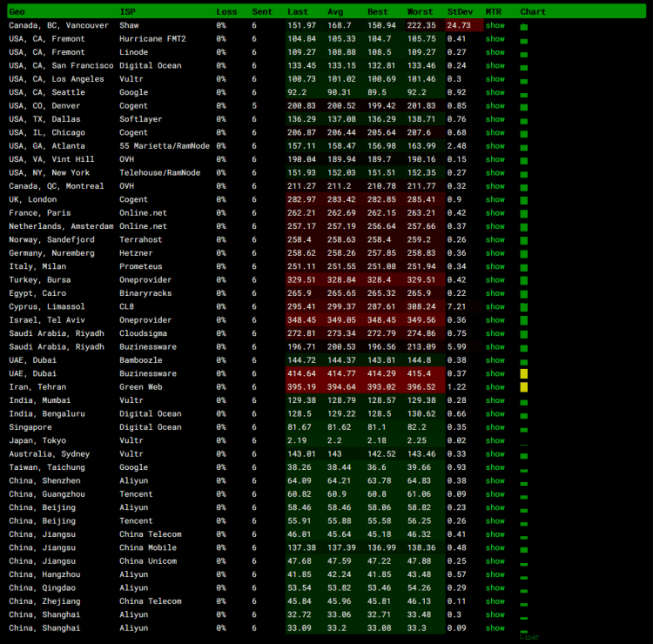Open show link for Riyadh Buzinessware
Image resolution: width=653 pixels, height=644 pixels.
[495, 346]
